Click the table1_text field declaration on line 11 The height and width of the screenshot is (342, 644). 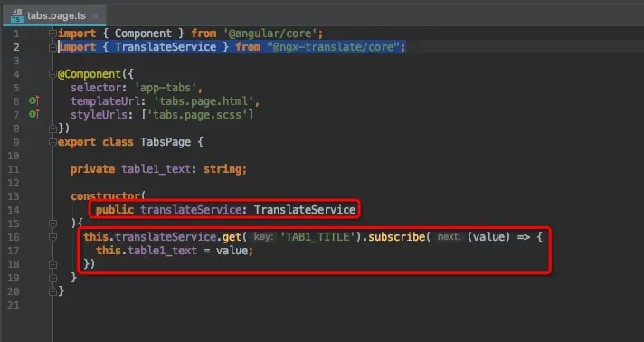coord(156,169)
